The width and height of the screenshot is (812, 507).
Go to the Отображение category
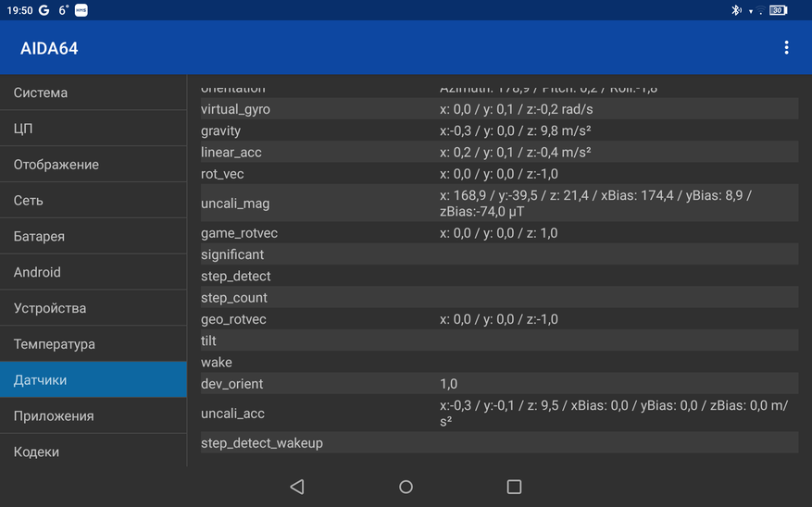pyautogui.click(x=93, y=165)
